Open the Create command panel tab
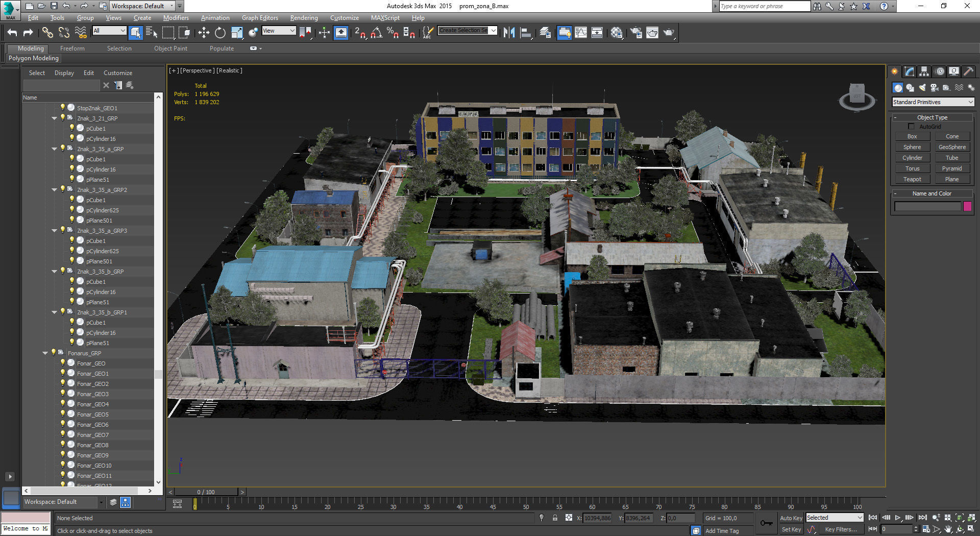 [x=895, y=71]
